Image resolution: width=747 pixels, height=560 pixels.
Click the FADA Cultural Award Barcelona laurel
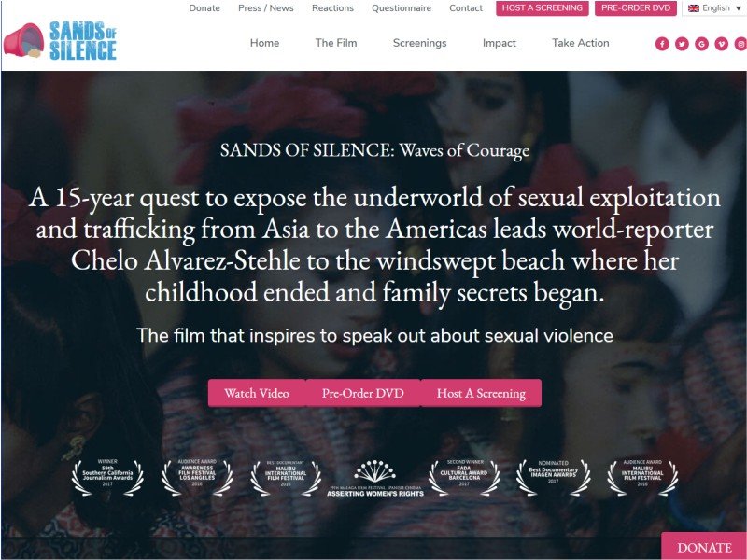pyautogui.click(x=464, y=477)
